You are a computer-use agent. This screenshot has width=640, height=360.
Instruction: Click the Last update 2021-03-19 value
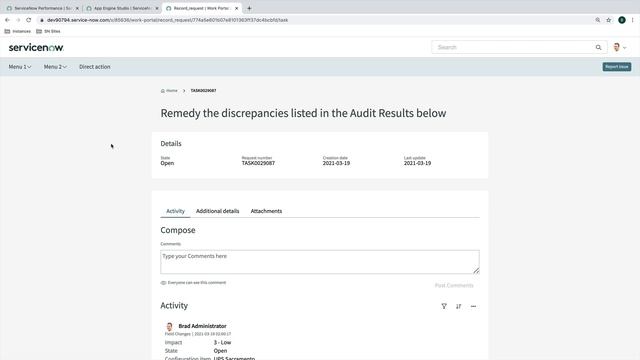click(x=418, y=163)
